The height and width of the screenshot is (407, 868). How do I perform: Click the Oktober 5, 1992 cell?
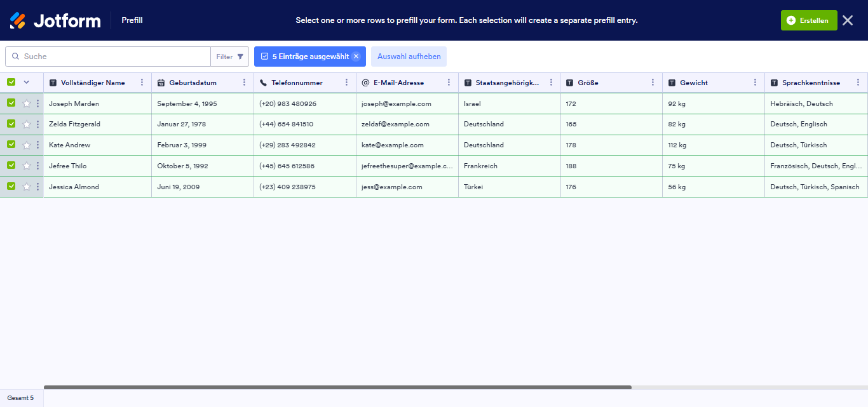[x=203, y=166]
